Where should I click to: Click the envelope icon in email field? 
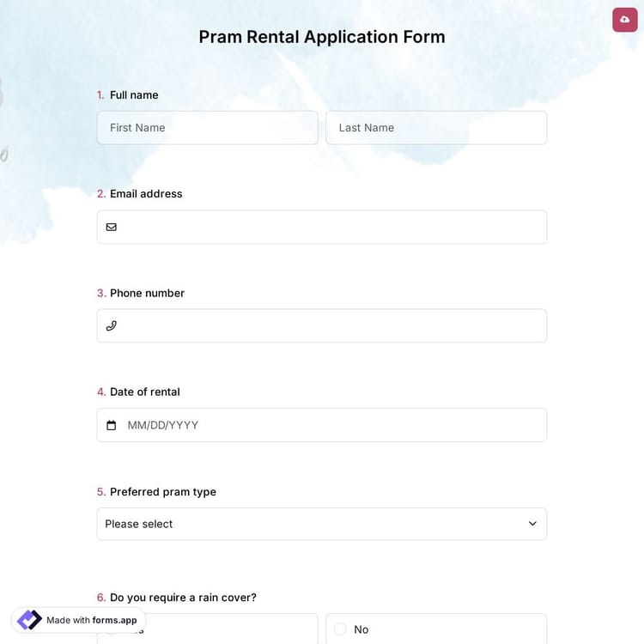tap(112, 228)
